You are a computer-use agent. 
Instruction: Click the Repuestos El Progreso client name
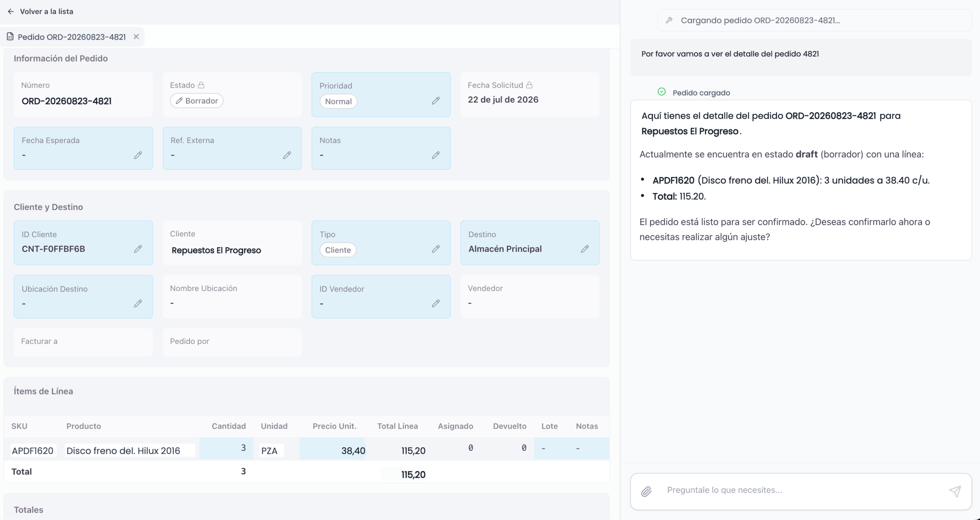[x=216, y=250]
